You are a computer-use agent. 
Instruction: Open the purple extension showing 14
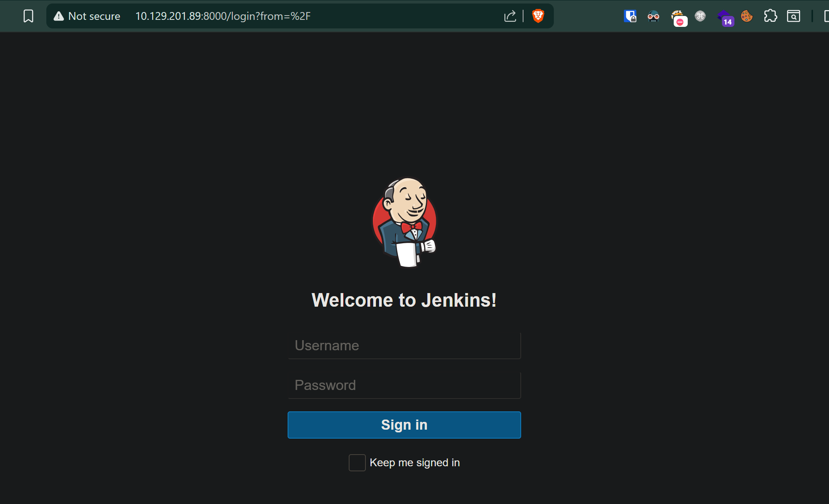(725, 18)
